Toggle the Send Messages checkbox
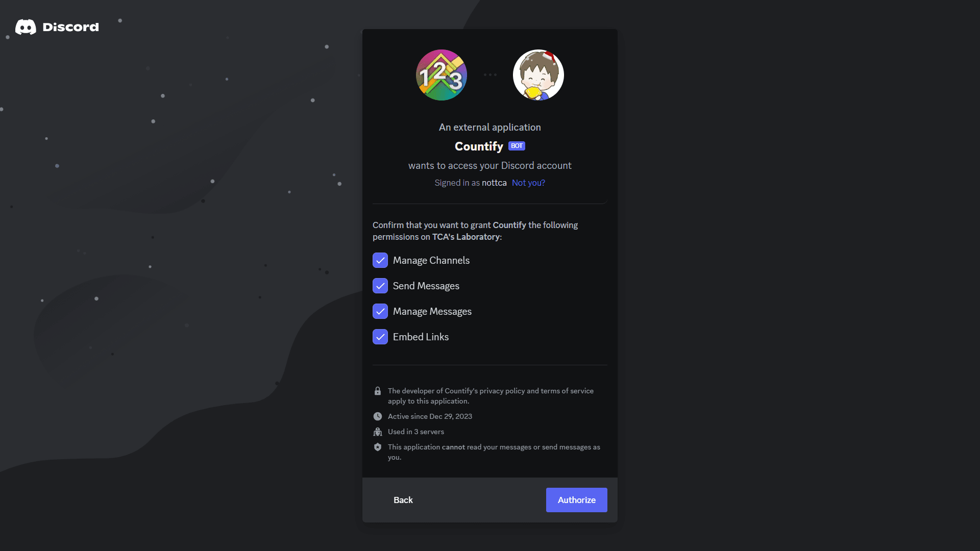 (x=380, y=286)
